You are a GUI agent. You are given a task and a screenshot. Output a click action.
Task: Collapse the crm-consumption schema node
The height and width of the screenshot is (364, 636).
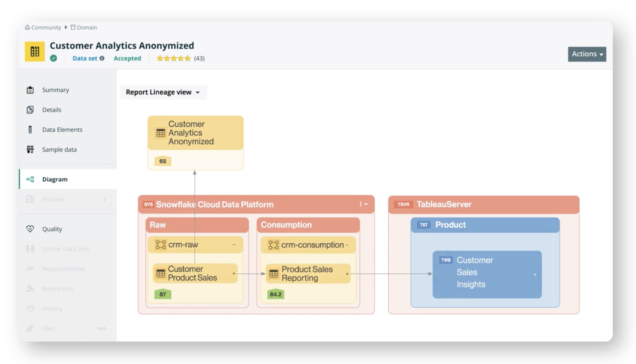[x=347, y=245]
